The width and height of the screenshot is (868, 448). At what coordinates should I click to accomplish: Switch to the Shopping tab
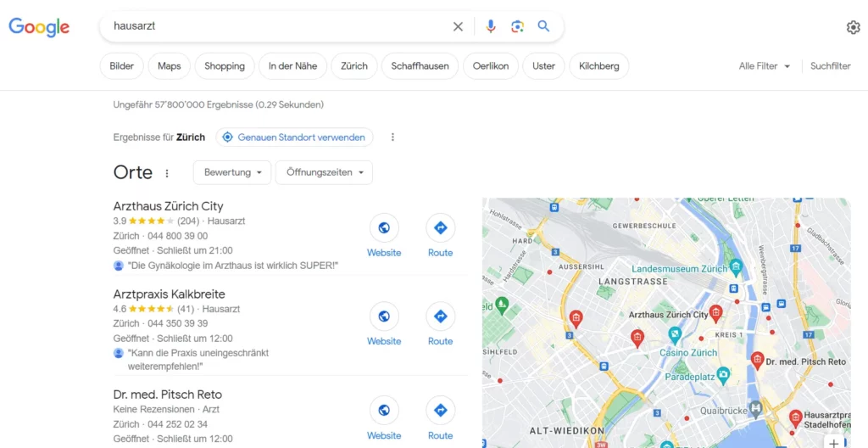225,66
